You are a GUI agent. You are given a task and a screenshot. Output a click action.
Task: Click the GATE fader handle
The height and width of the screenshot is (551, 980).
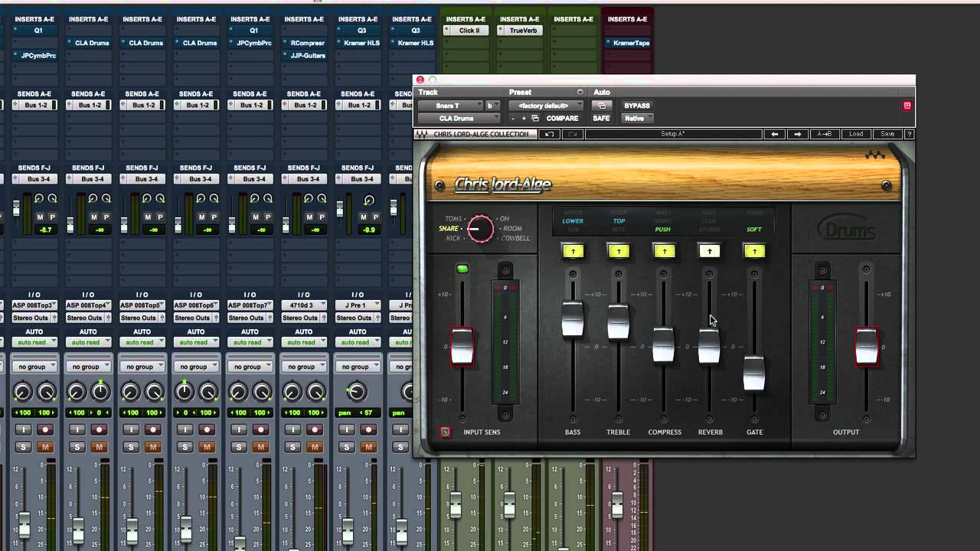pos(754,373)
